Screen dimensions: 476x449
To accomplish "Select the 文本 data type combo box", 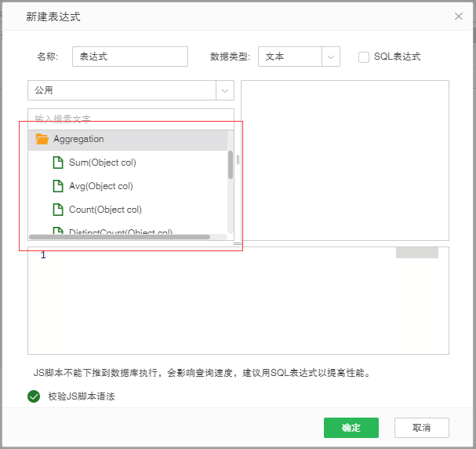I will (x=289, y=57).
